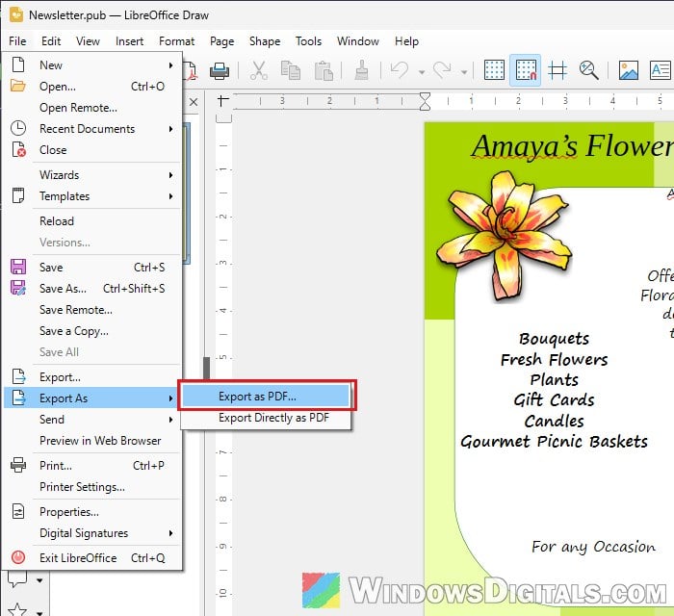Click Exit LibreOffice menu entry
674x616 pixels.
[92, 558]
